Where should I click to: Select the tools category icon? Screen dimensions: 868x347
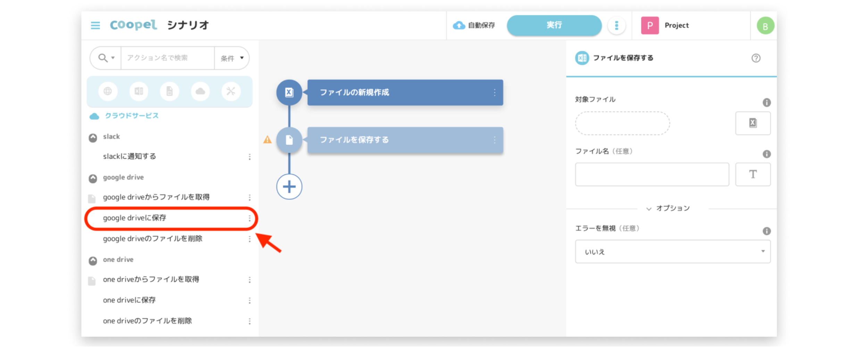pos(231,91)
